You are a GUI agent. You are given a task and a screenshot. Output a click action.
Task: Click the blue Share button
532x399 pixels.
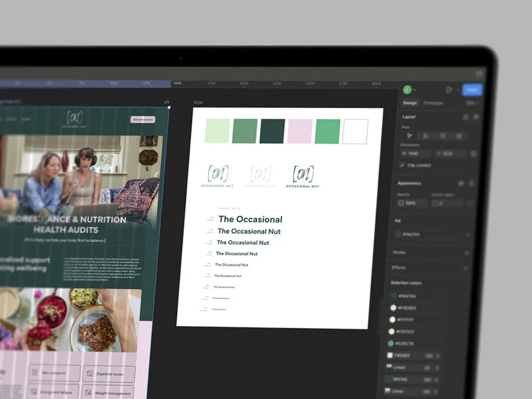pyautogui.click(x=472, y=90)
